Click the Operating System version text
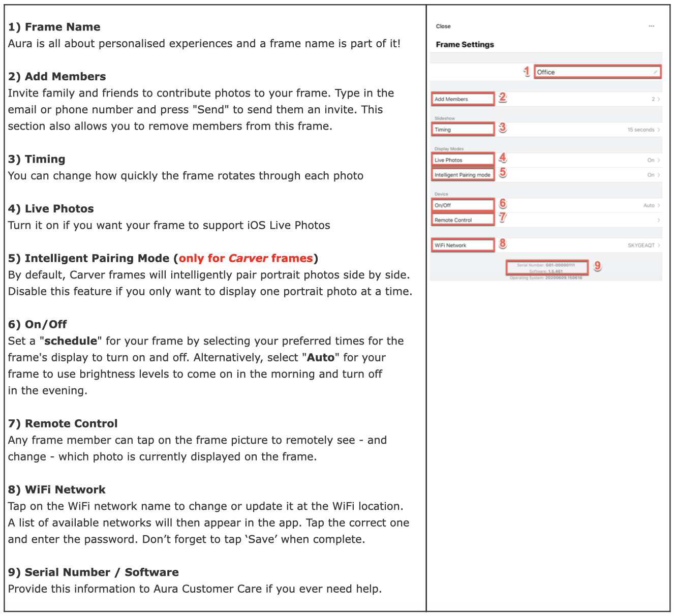Screen dimensions: 674x616 pos(546,278)
